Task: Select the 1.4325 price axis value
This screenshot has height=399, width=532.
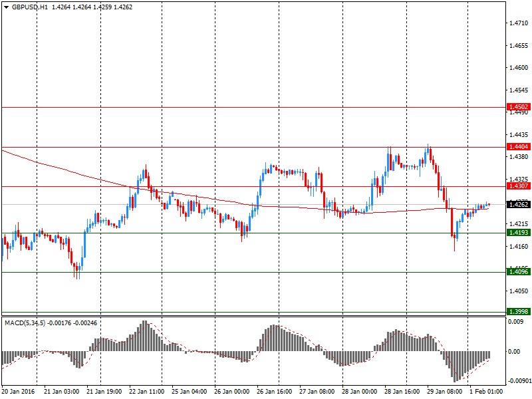Action: click(x=519, y=179)
